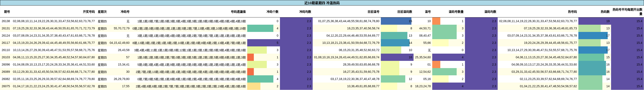644x90 pixels.
Task: Select winning numbers starting '02,05,11,16,23,25'
Action: tap(54, 79)
